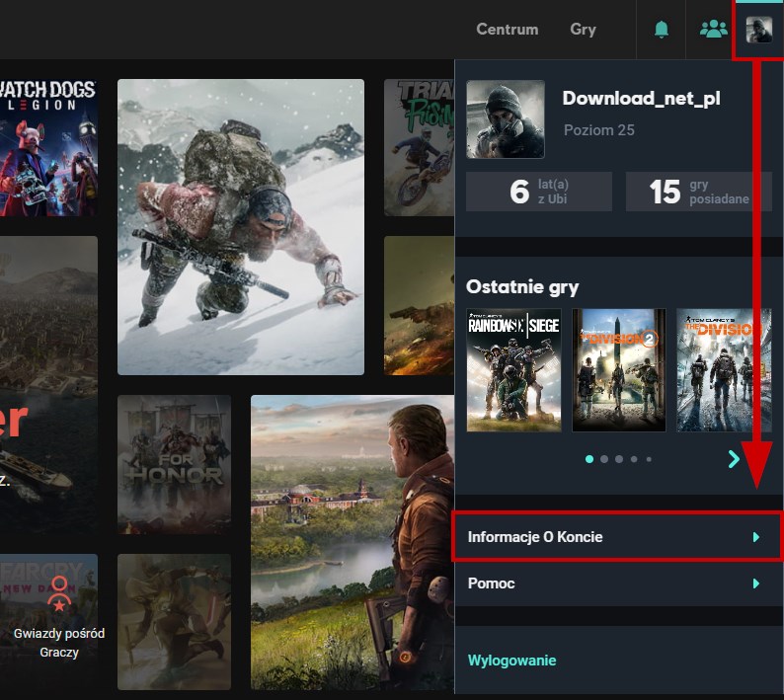Open the soldier with pistol game tile
The height and width of the screenshot is (700, 784).
pyautogui.click(x=419, y=305)
